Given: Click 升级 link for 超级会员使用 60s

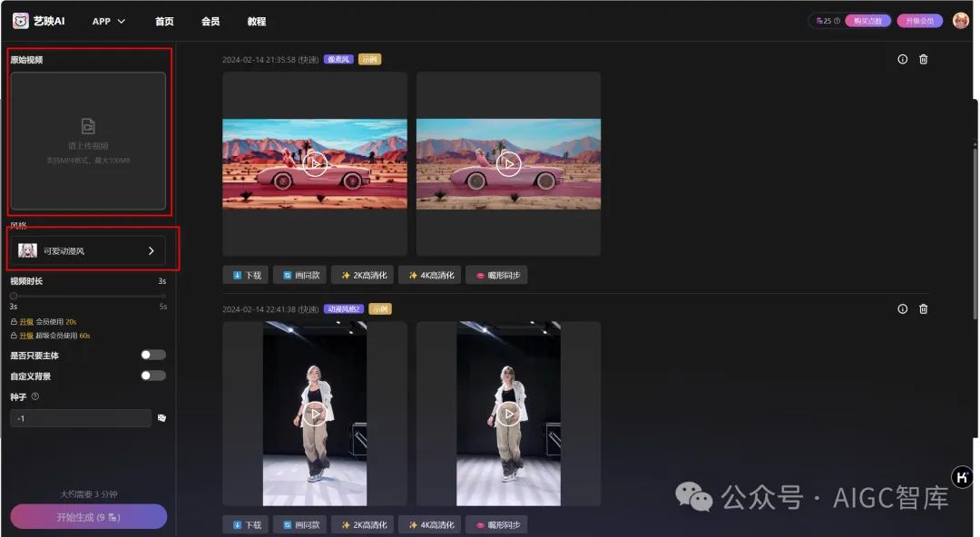Looking at the screenshot, I should (x=26, y=336).
